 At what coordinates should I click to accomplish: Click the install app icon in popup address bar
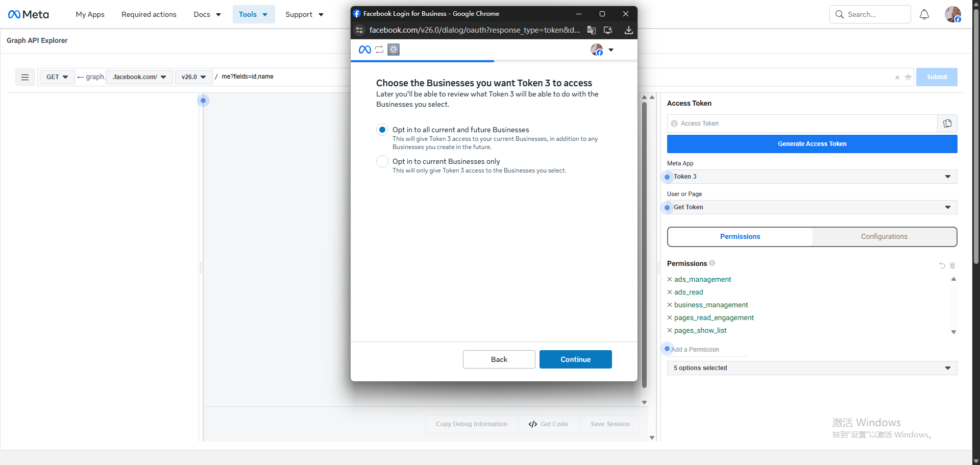[x=608, y=30]
